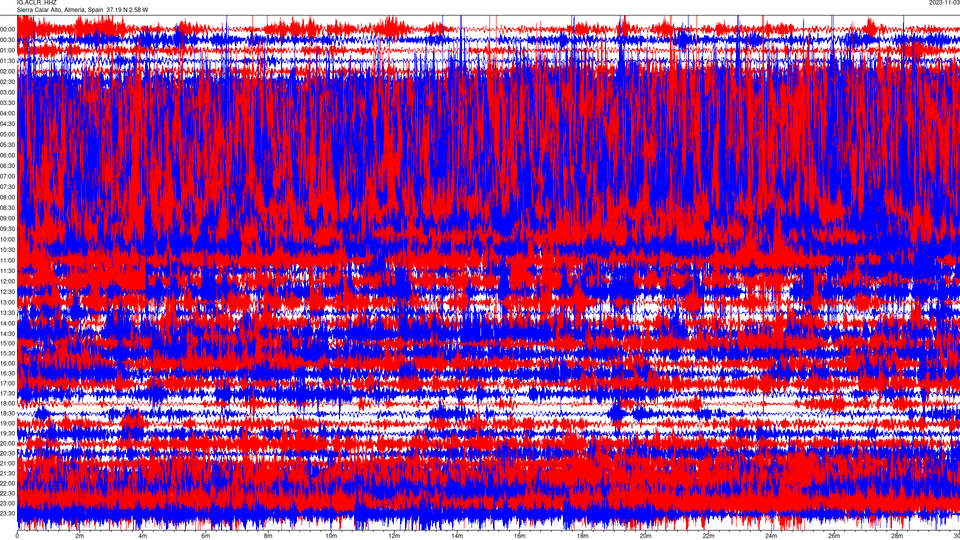Click the 03:00 time row label
This screenshot has width=960, height=540.
pos(7,92)
